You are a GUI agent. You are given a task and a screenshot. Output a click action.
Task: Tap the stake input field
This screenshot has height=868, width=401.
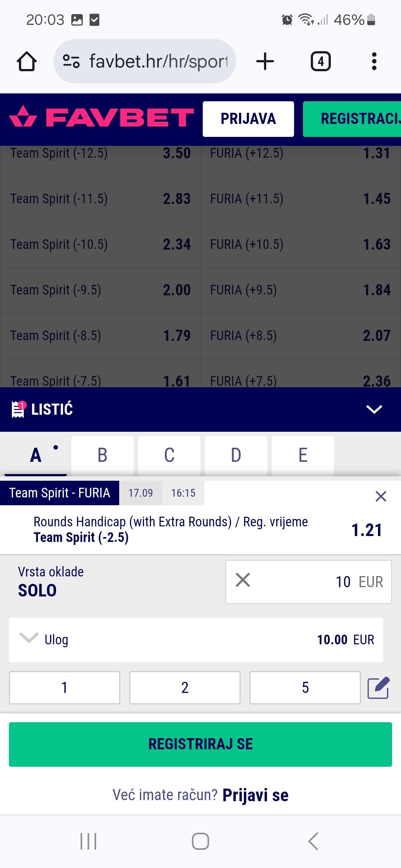(316, 582)
